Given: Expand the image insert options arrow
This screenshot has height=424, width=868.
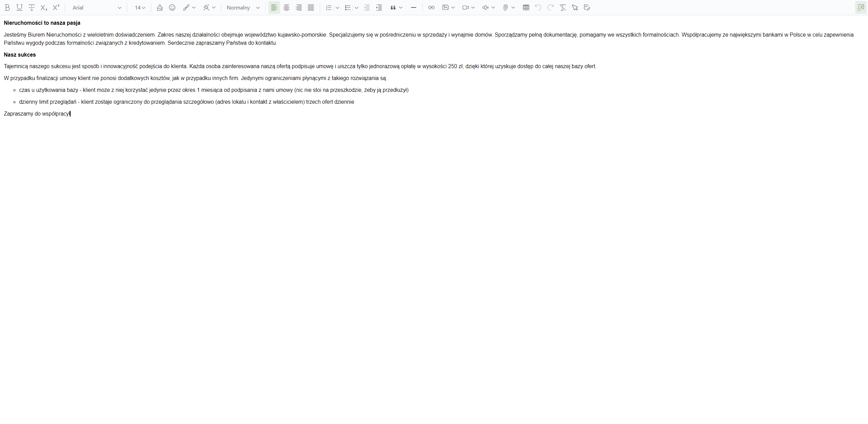Looking at the screenshot, I should click(453, 7).
